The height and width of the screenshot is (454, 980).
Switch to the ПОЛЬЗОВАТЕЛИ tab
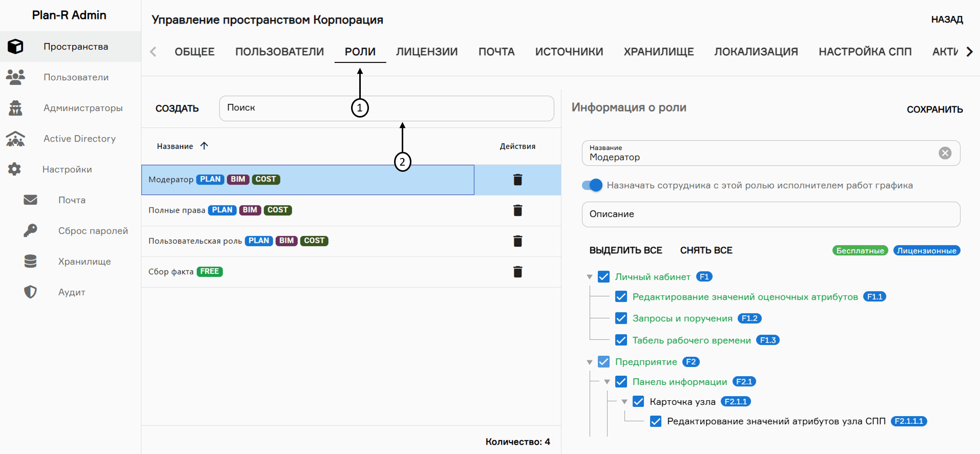pos(279,51)
